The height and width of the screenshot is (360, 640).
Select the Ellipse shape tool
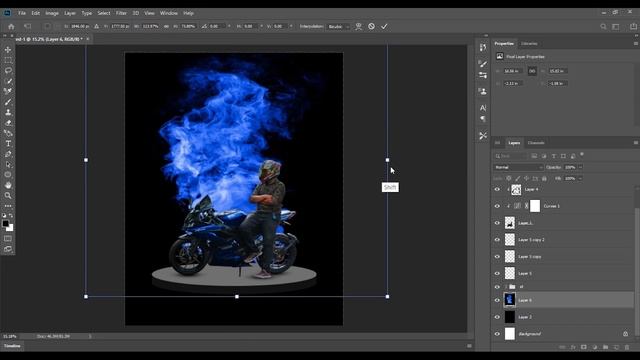pyautogui.click(x=8, y=175)
